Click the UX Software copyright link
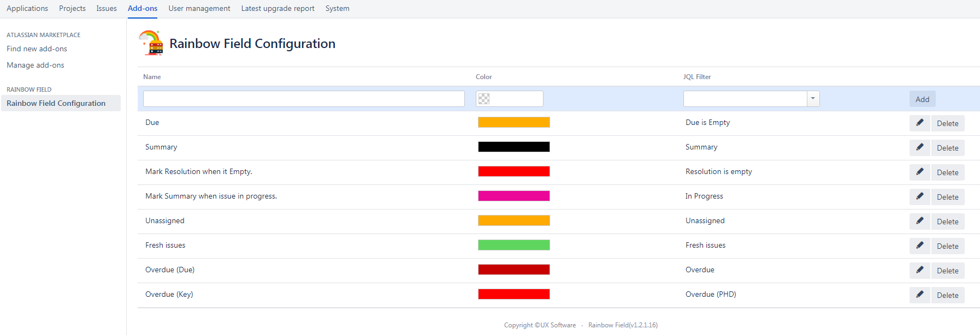Image resolution: width=980 pixels, height=335 pixels. [558, 325]
